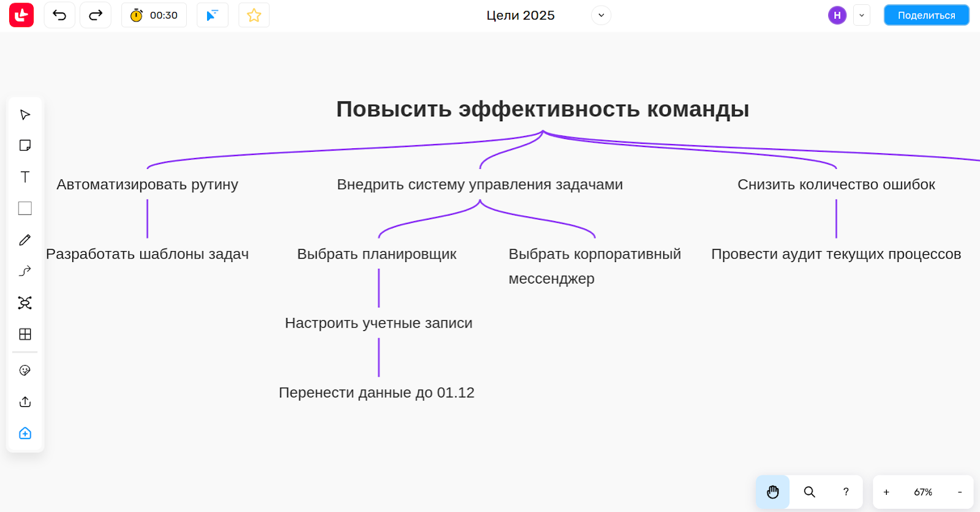Undo the last action
The image size is (980, 512).
[59, 15]
